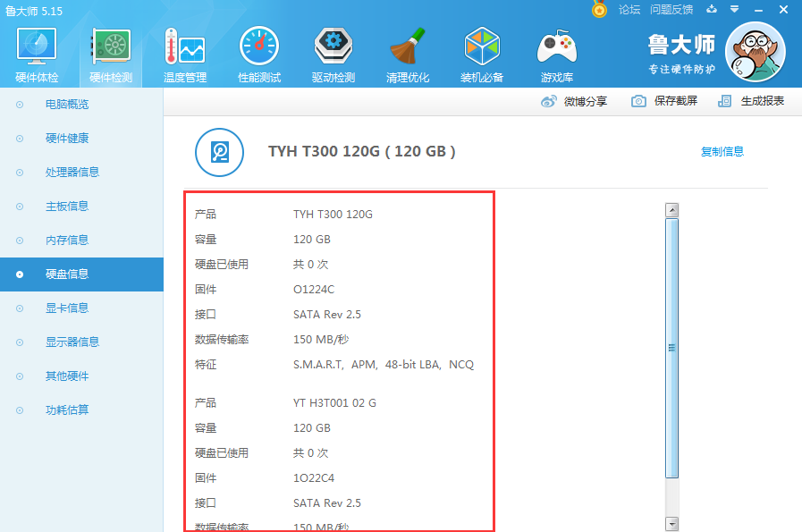Open 游戏库 game library controller icon
The image size is (802, 532).
556,55
